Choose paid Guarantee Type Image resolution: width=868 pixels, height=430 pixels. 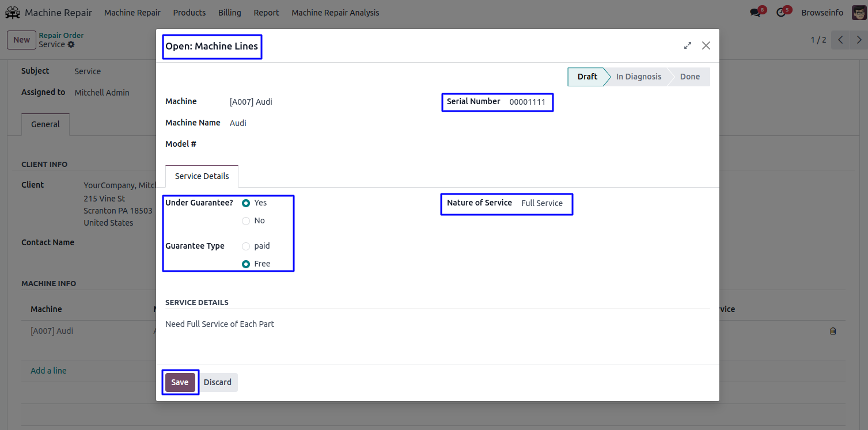pyautogui.click(x=246, y=246)
